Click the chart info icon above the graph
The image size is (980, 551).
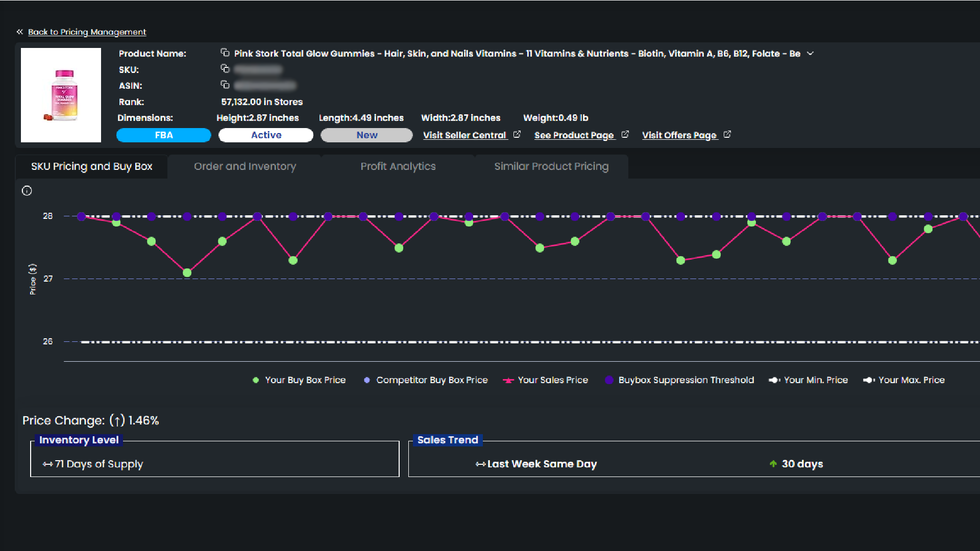(27, 191)
